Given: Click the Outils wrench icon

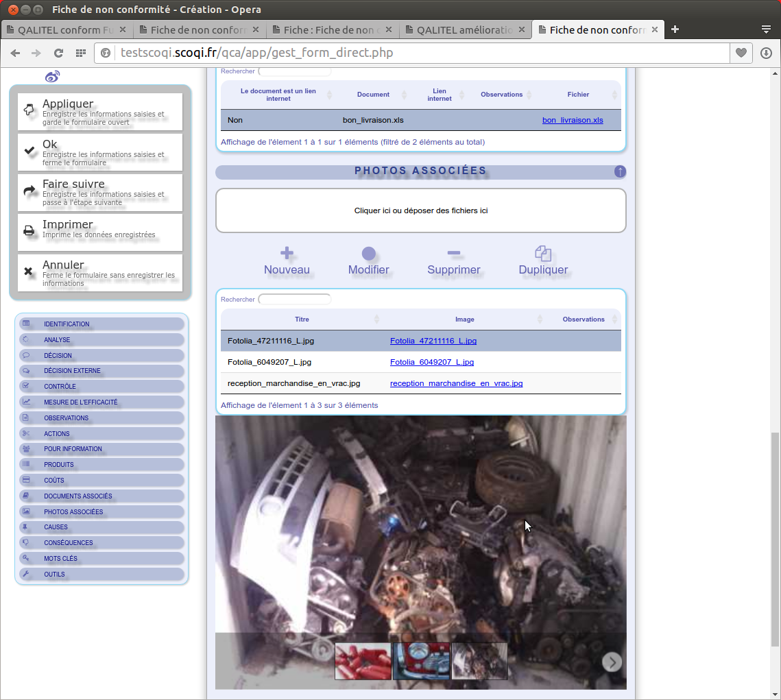Looking at the screenshot, I should pyautogui.click(x=26, y=574).
